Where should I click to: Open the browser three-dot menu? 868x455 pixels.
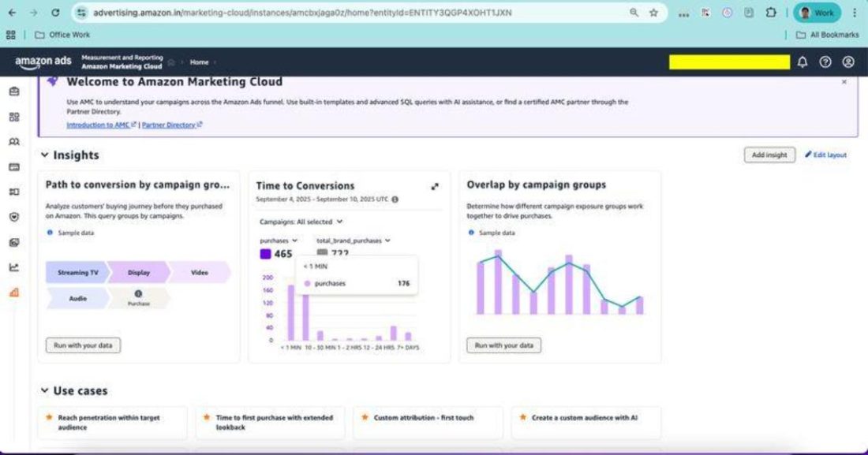(855, 12)
